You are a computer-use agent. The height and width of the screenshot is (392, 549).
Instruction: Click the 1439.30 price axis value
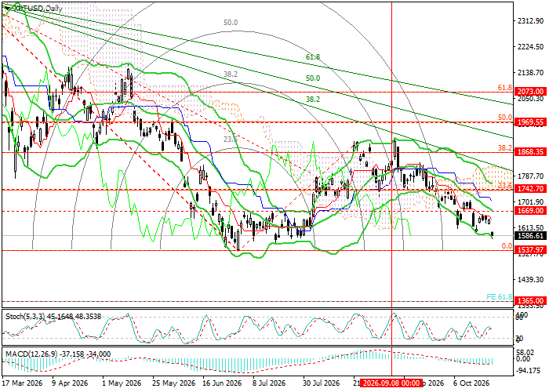(530, 280)
